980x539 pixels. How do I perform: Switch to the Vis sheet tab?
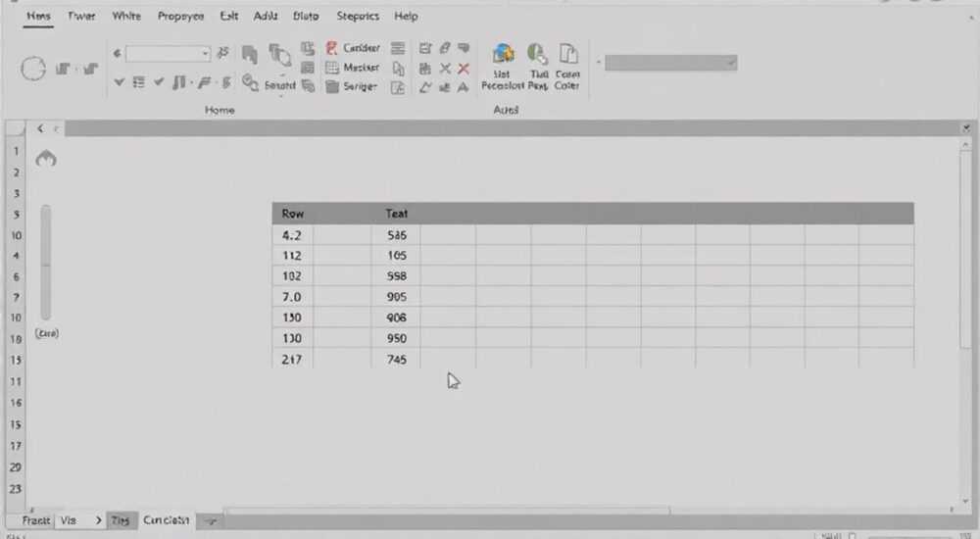pyautogui.click(x=69, y=520)
